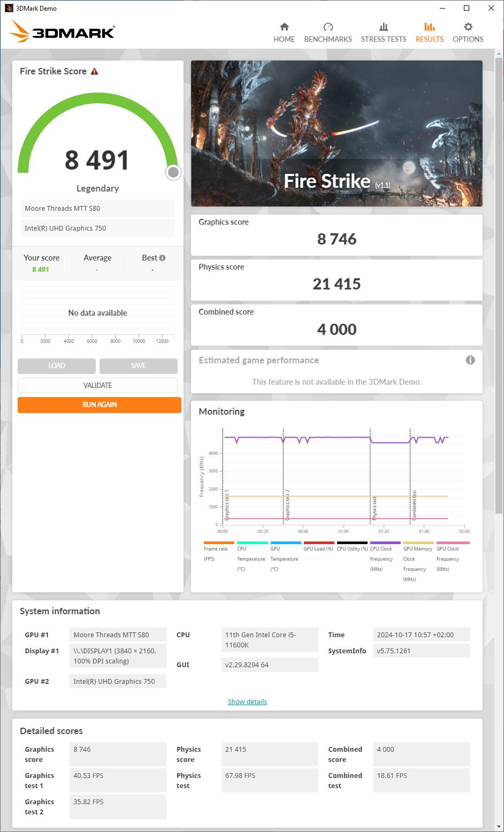The image size is (504, 832).
Task: Click Physics test 67.98 FPS value
Action: point(270,781)
